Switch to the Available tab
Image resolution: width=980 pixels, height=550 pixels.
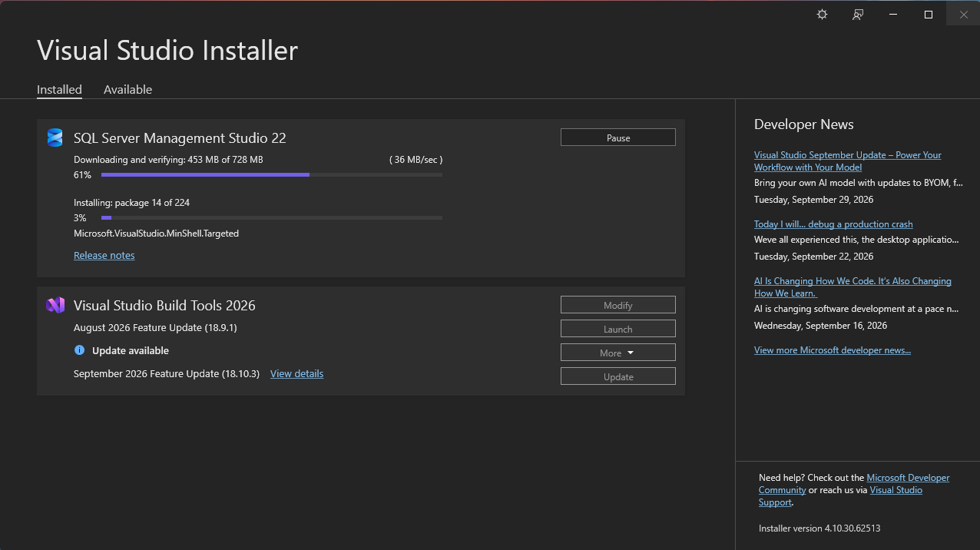[x=127, y=89]
